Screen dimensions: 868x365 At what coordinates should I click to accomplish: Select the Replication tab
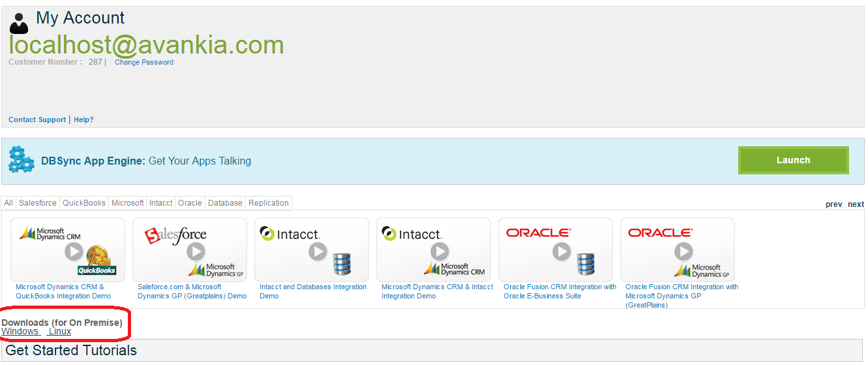point(268,203)
